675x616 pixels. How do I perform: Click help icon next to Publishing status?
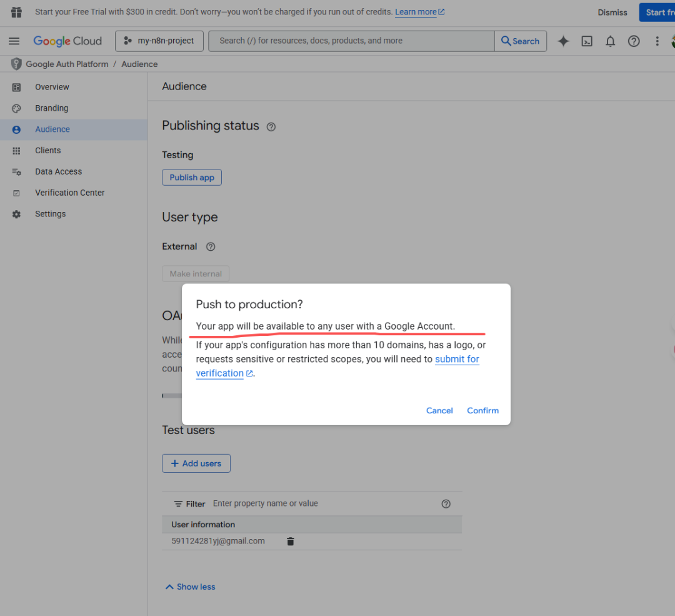271,127
